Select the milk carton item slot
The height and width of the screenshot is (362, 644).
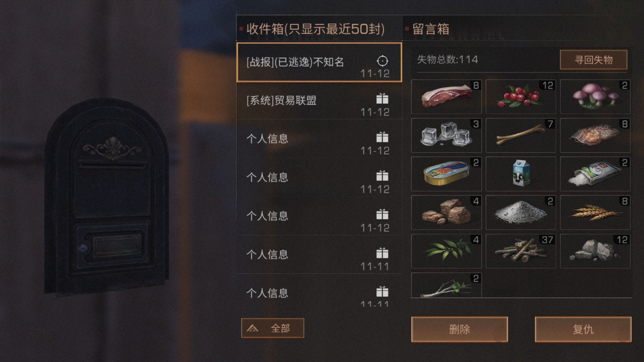521,174
